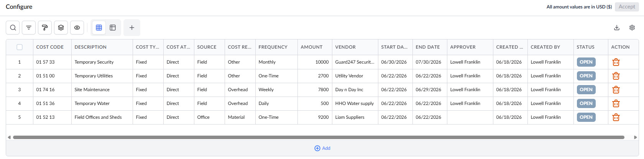Click the Add row link
644x159 pixels.
click(322, 148)
